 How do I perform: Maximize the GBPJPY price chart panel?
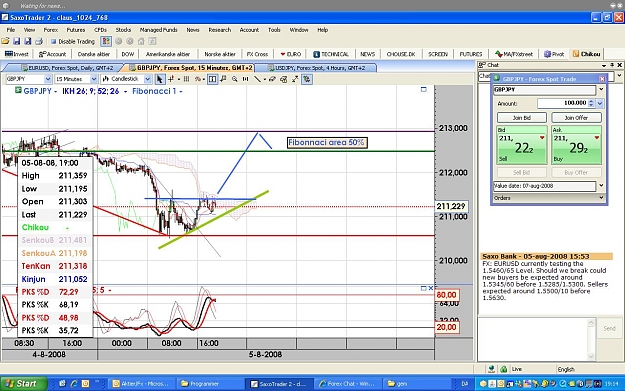click(424, 89)
